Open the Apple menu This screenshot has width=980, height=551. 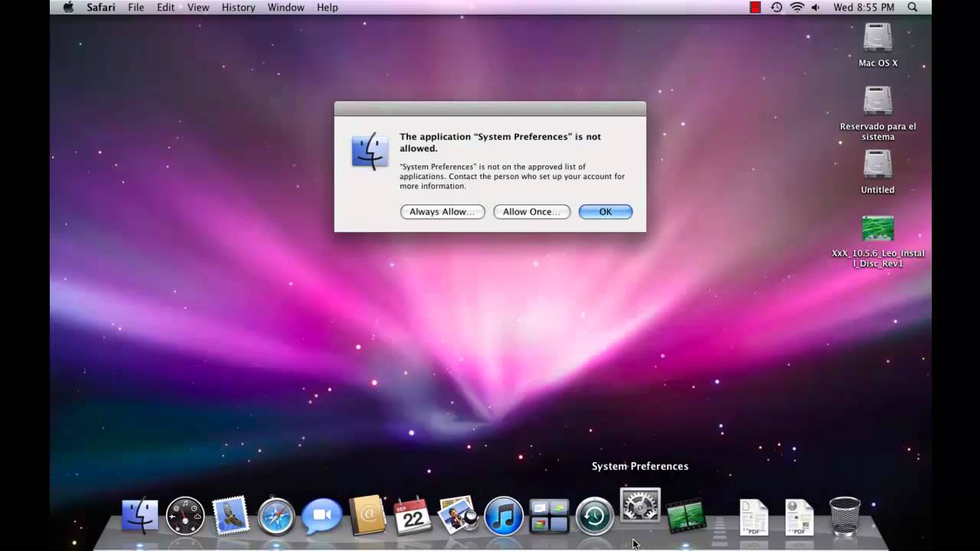68,7
